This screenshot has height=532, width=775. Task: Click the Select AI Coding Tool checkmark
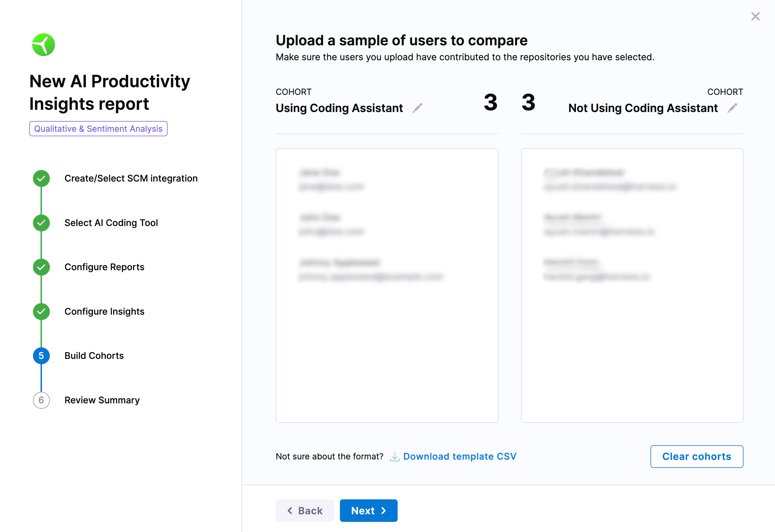click(x=41, y=223)
